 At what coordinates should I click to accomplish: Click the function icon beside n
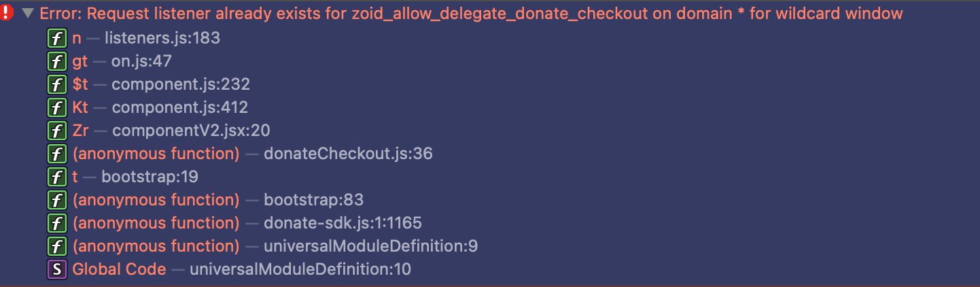(x=56, y=38)
